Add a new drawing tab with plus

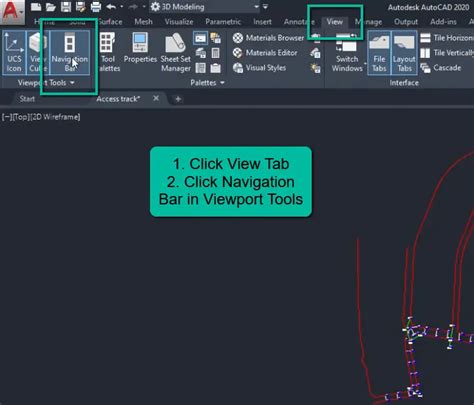coord(178,99)
